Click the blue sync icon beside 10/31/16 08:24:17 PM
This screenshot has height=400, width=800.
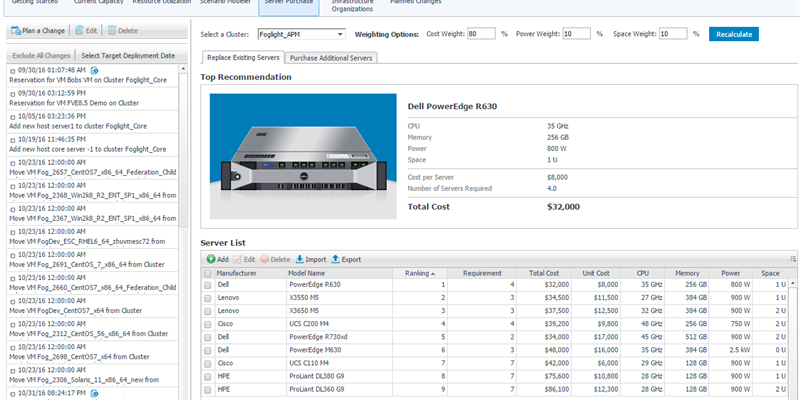tap(94, 393)
